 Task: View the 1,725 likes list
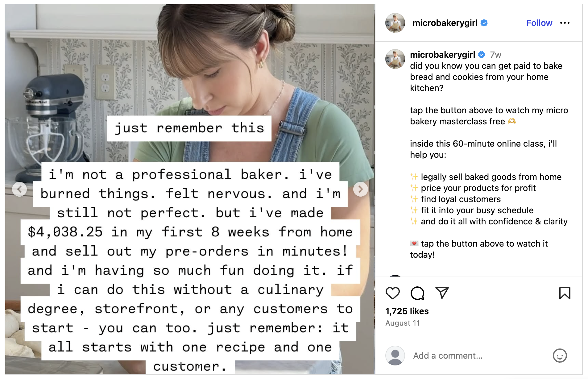pos(407,311)
